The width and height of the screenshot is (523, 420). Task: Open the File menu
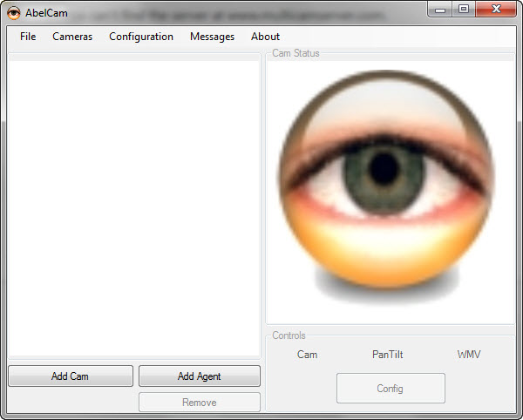28,37
